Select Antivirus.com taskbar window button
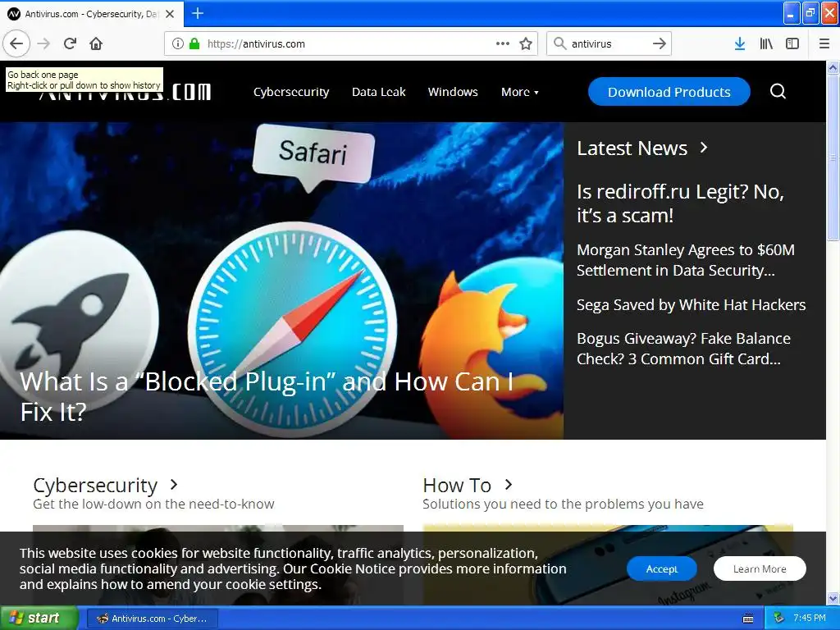The image size is (840, 630). coord(152,619)
